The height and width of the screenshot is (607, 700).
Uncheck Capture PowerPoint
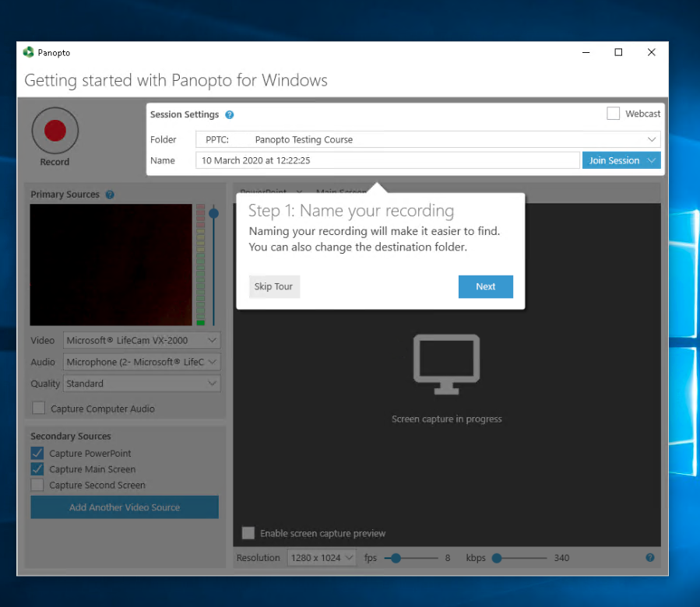(x=37, y=453)
